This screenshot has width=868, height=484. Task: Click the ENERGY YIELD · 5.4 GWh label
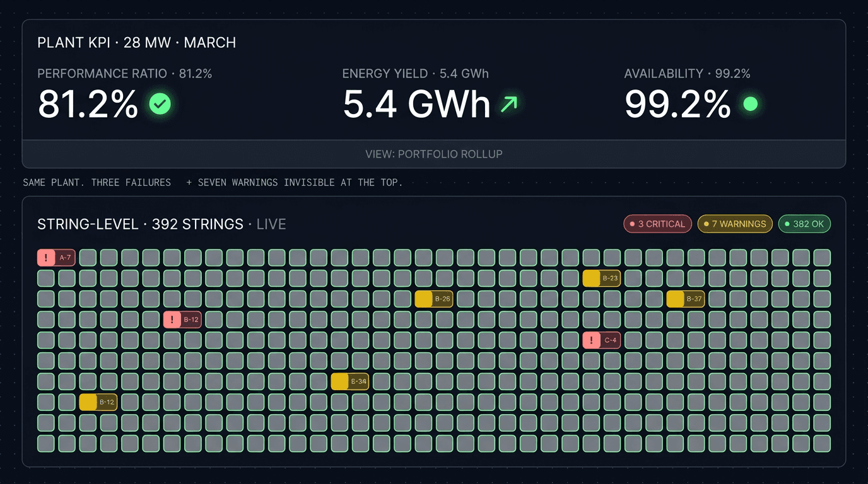(x=416, y=74)
